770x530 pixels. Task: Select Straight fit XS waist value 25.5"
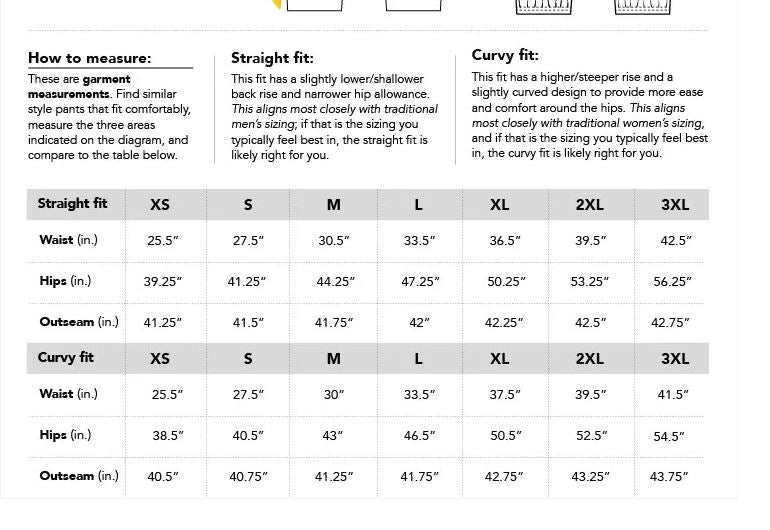click(164, 241)
